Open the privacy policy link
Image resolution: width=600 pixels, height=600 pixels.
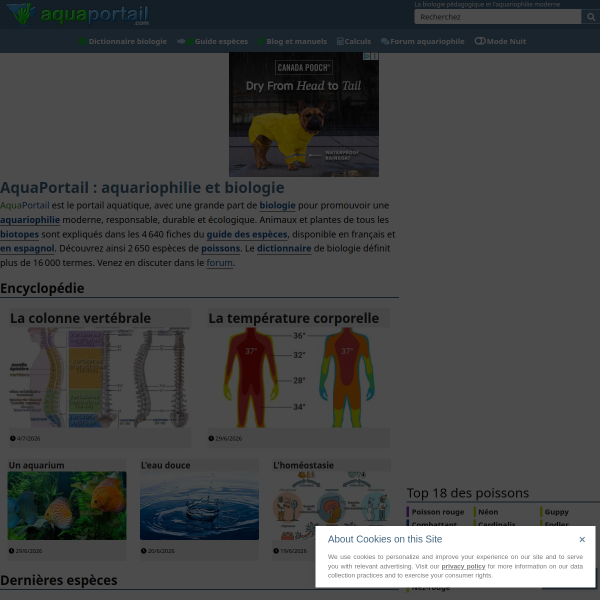tap(463, 566)
